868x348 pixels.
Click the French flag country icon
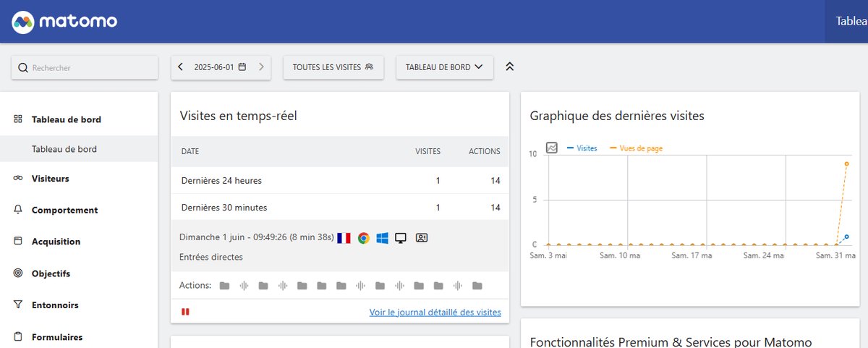pyautogui.click(x=344, y=237)
